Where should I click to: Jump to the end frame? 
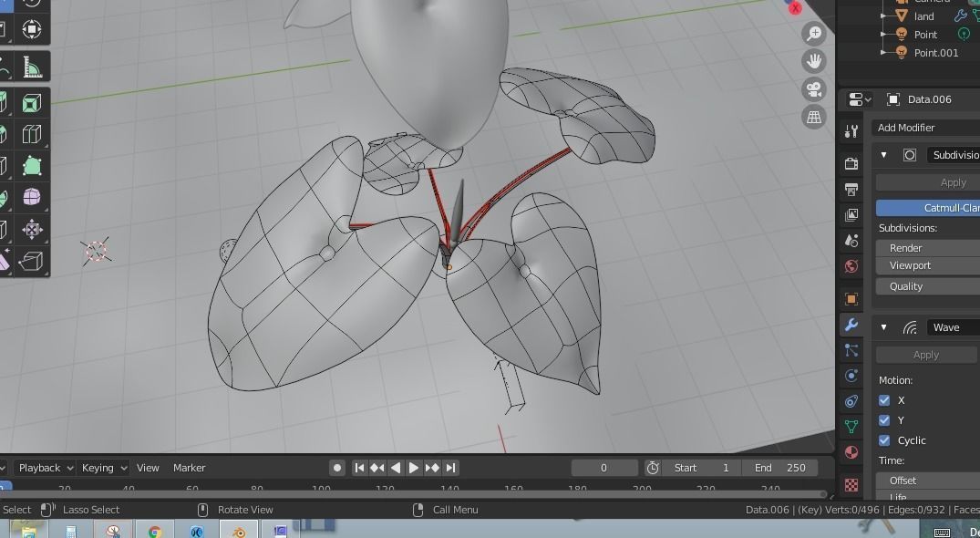[450, 468]
